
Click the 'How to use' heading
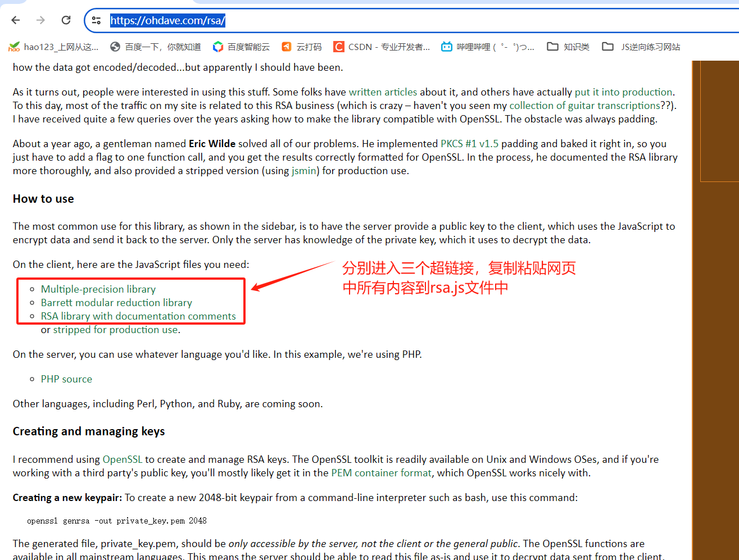(43, 199)
